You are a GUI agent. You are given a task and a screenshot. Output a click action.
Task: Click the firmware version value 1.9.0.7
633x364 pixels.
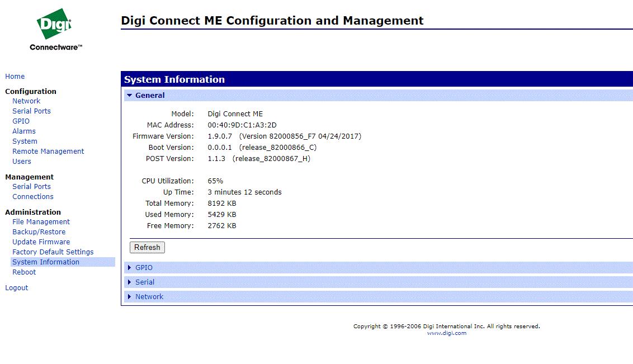click(x=220, y=136)
